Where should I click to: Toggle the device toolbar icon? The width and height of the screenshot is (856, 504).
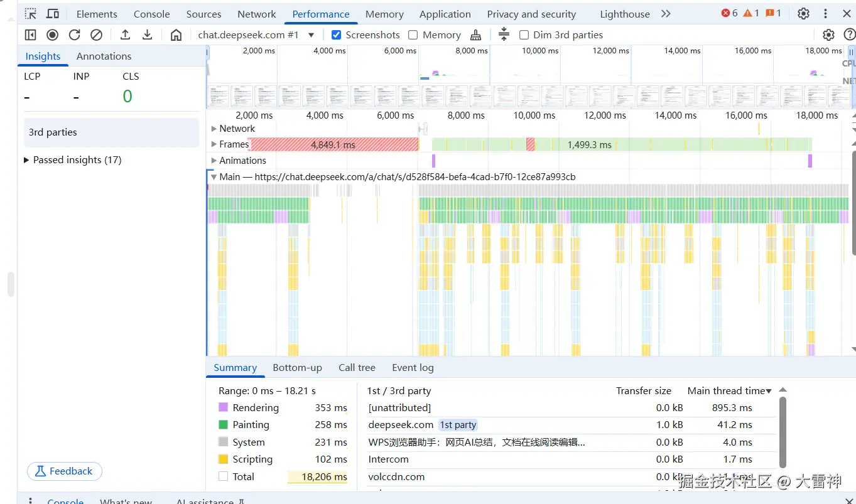53,14
